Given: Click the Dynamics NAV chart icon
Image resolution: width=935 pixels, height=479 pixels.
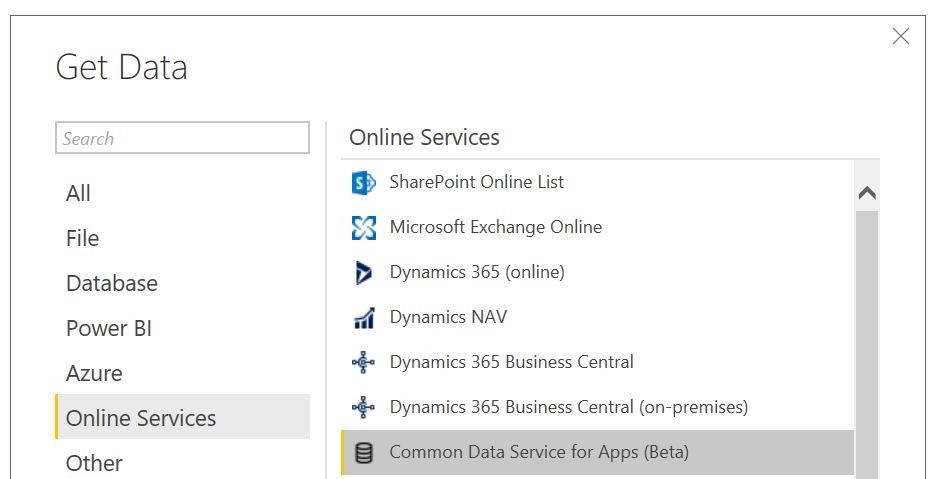Looking at the screenshot, I should 364,318.
